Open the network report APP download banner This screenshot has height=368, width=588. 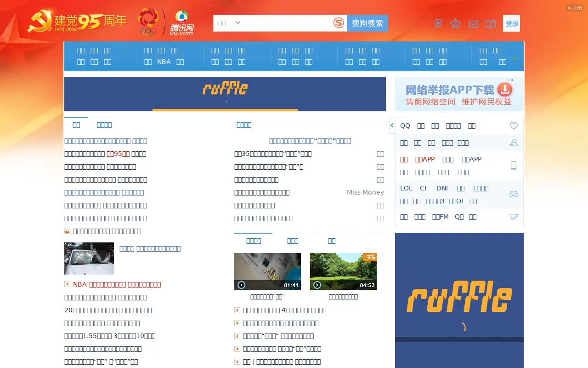point(459,94)
